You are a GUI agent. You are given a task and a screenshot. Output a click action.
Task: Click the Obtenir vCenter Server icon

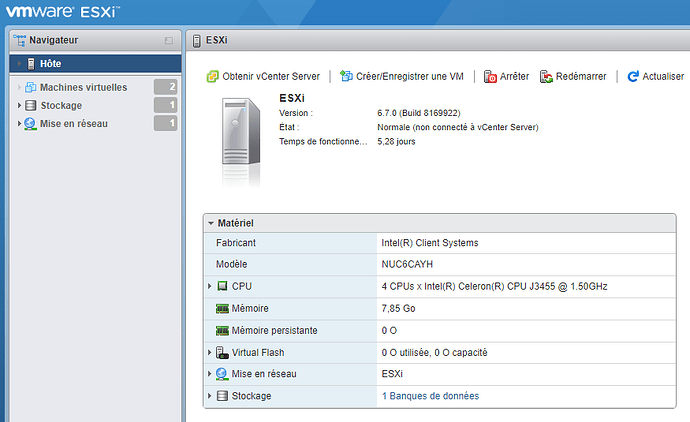(x=213, y=77)
